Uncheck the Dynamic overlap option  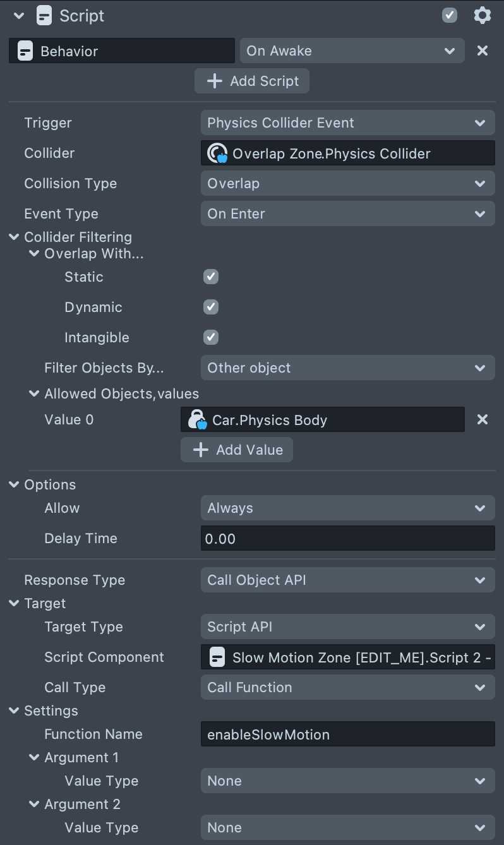(211, 307)
